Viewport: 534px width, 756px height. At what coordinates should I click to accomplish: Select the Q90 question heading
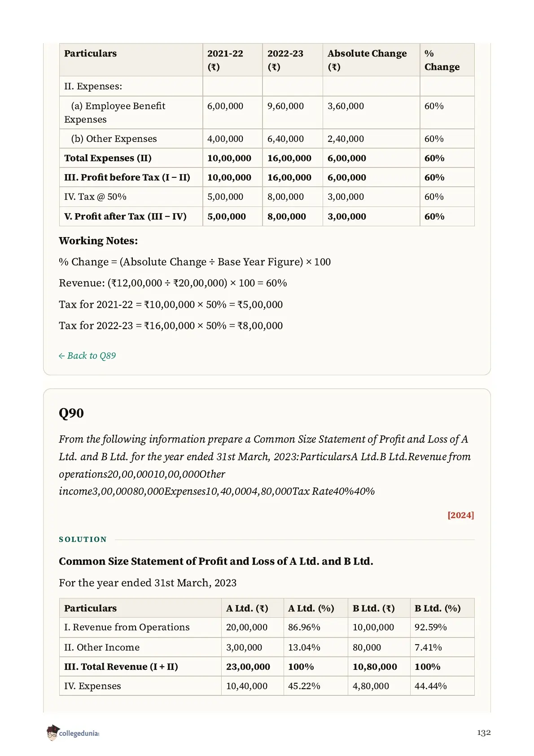point(71,413)
